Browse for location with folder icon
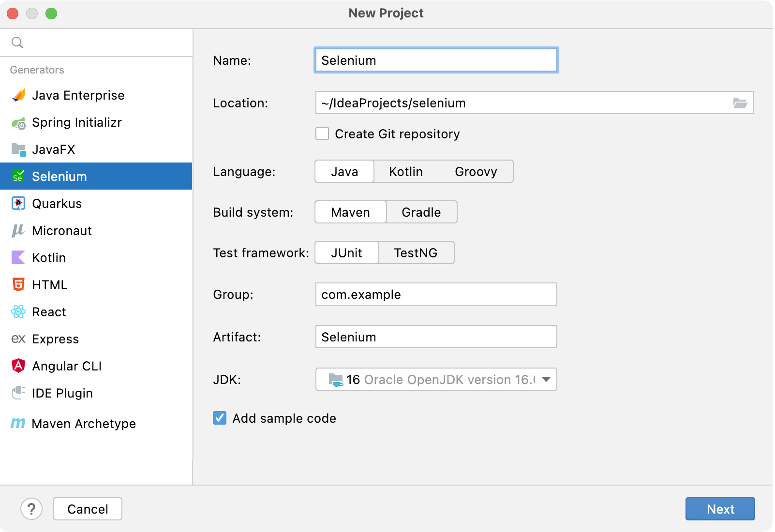The height and width of the screenshot is (532, 775). (740, 103)
